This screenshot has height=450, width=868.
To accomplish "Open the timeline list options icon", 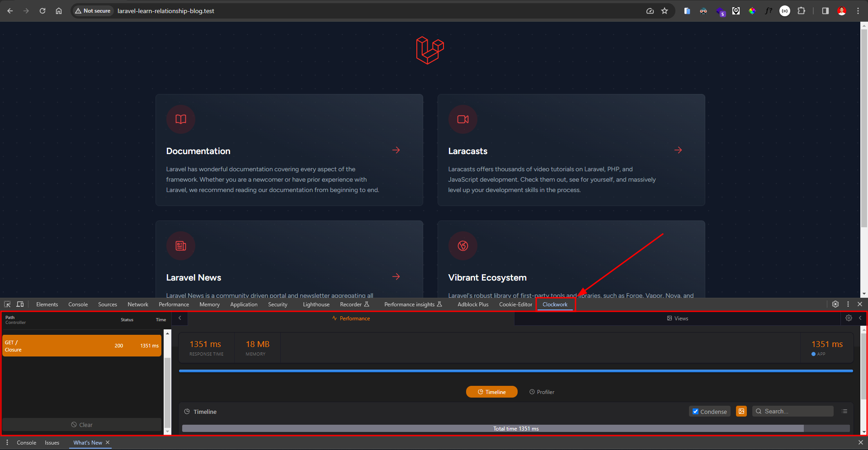I will click(x=844, y=411).
